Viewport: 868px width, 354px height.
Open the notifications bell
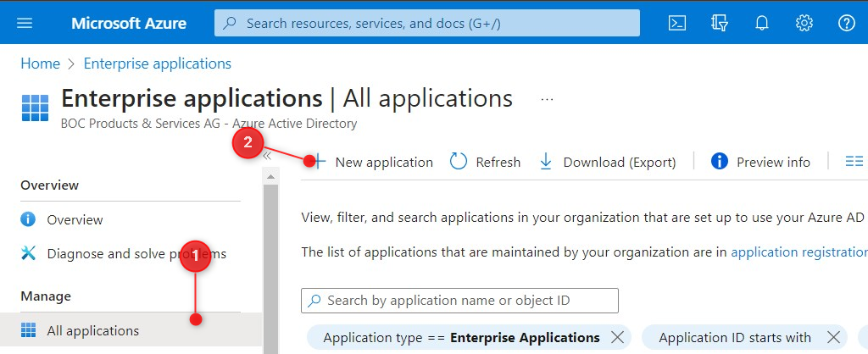762,23
